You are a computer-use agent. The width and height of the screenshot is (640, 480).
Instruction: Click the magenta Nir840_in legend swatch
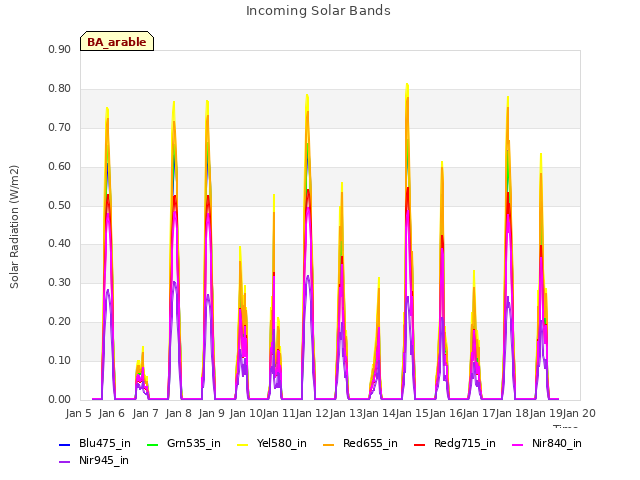518,444
